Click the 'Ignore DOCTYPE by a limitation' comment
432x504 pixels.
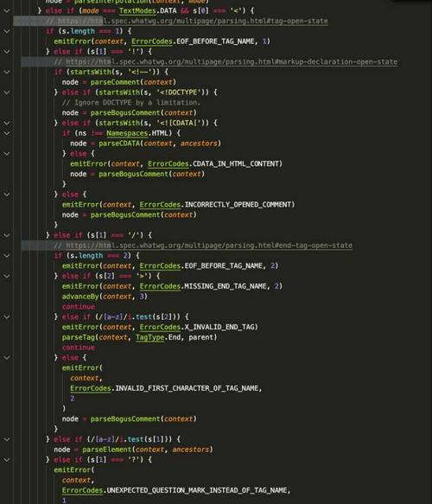131,103
